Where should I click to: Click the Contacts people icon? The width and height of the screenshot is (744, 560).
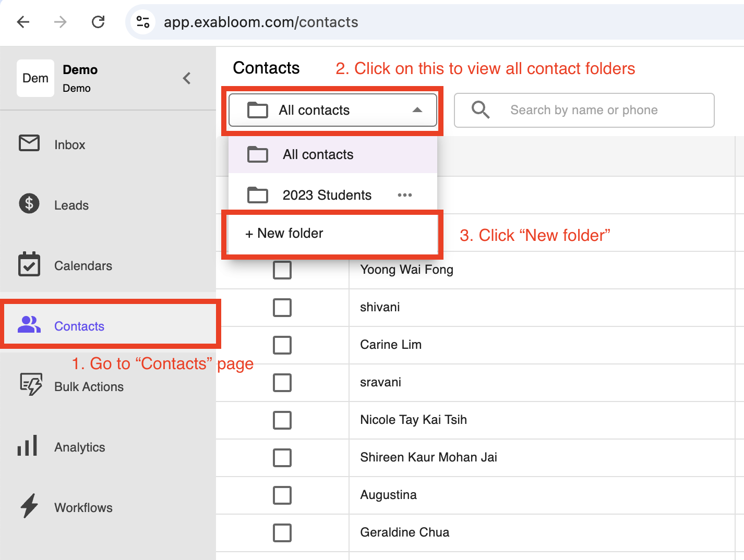(x=29, y=324)
